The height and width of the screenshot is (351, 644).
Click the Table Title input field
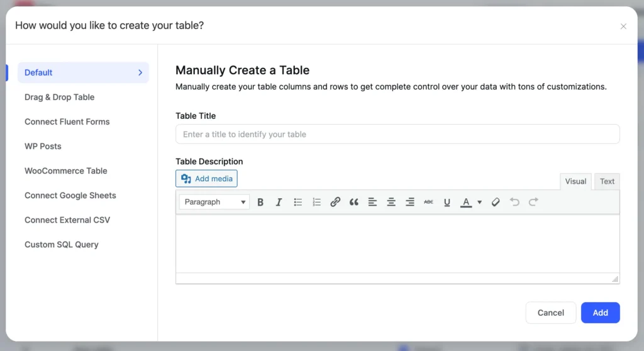[397, 134]
